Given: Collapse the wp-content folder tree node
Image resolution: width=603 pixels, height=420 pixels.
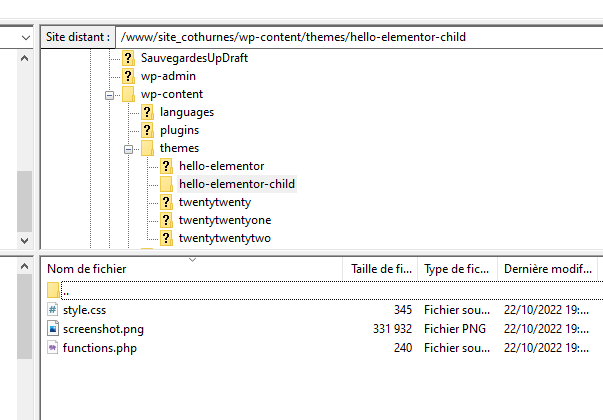Looking at the screenshot, I should (x=108, y=95).
